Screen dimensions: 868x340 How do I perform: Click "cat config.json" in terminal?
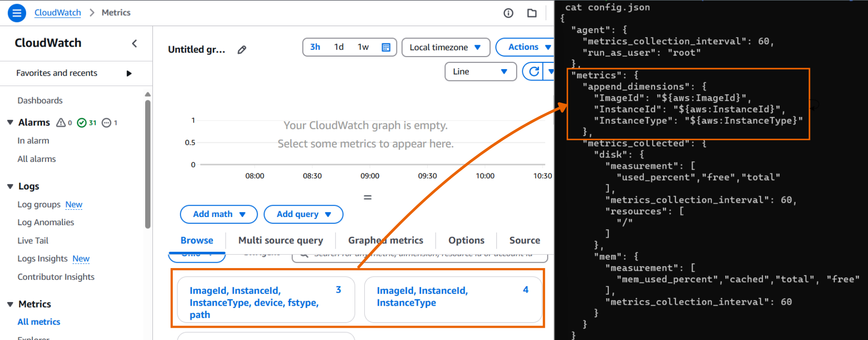point(608,7)
